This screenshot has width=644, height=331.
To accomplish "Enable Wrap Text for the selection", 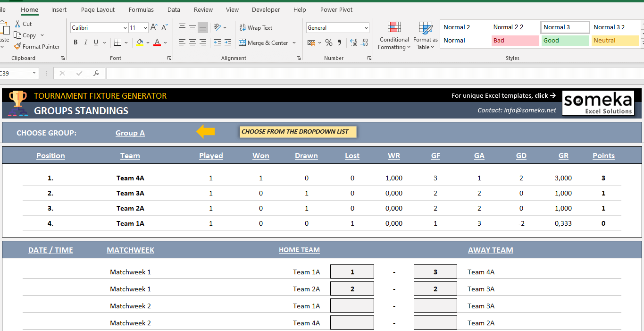I will coord(256,27).
